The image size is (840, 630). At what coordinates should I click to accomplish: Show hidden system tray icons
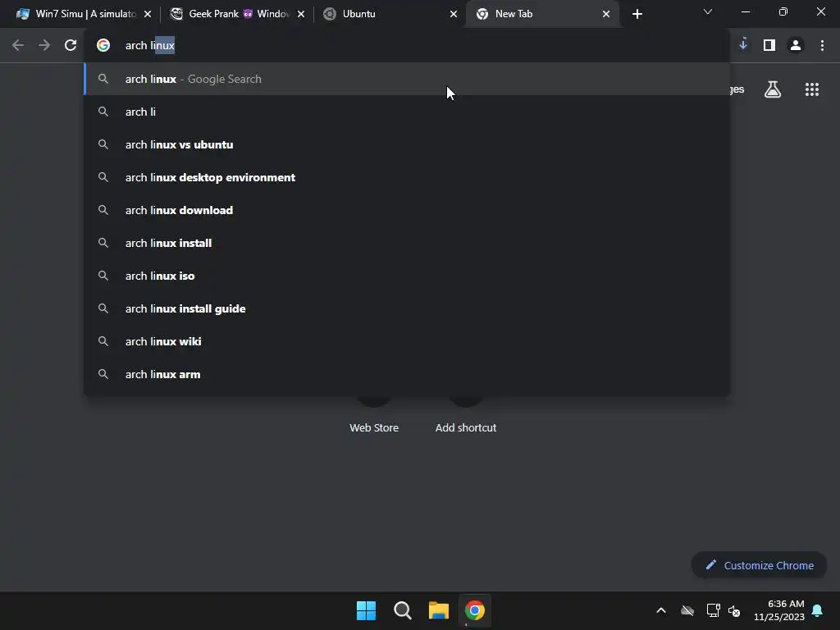coord(661,610)
